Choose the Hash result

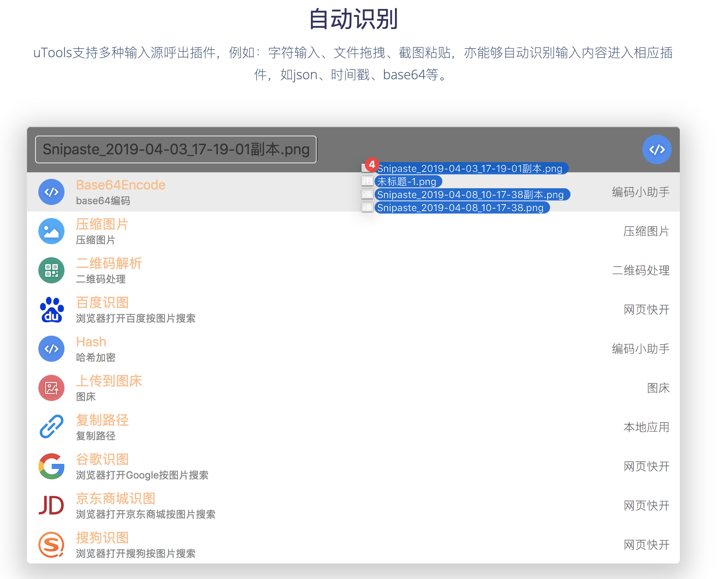91,342
